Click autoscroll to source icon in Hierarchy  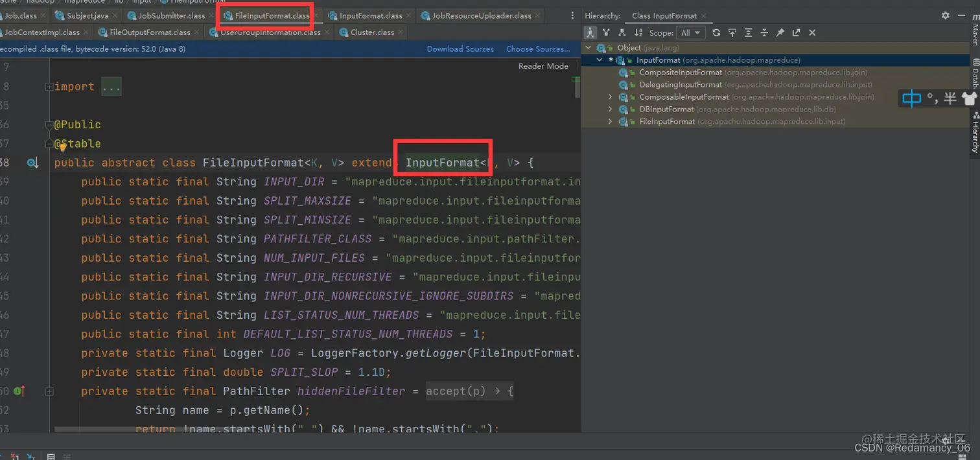point(732,32)
